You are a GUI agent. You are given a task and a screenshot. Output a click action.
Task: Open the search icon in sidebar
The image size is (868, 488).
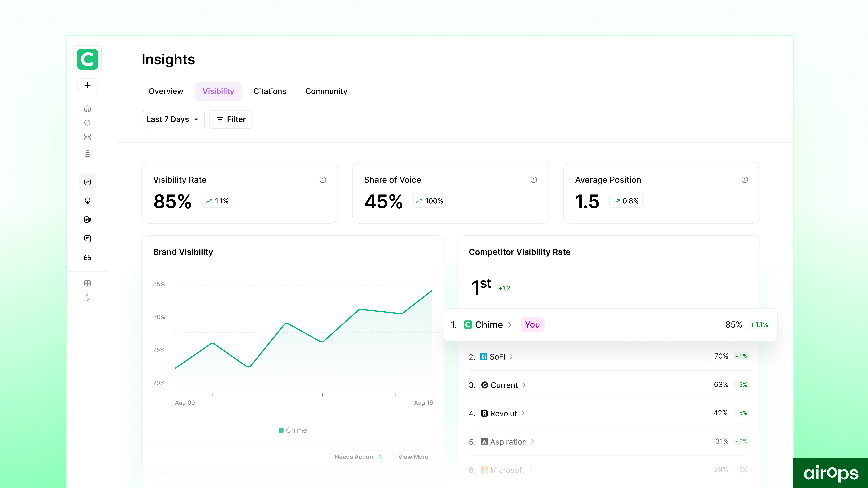(x=87, y=123)
